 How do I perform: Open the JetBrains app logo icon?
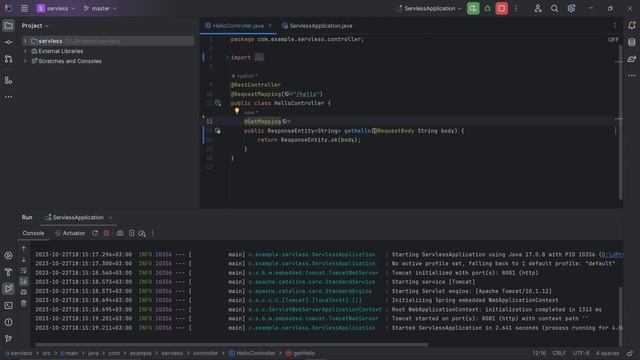pos(8,9)
